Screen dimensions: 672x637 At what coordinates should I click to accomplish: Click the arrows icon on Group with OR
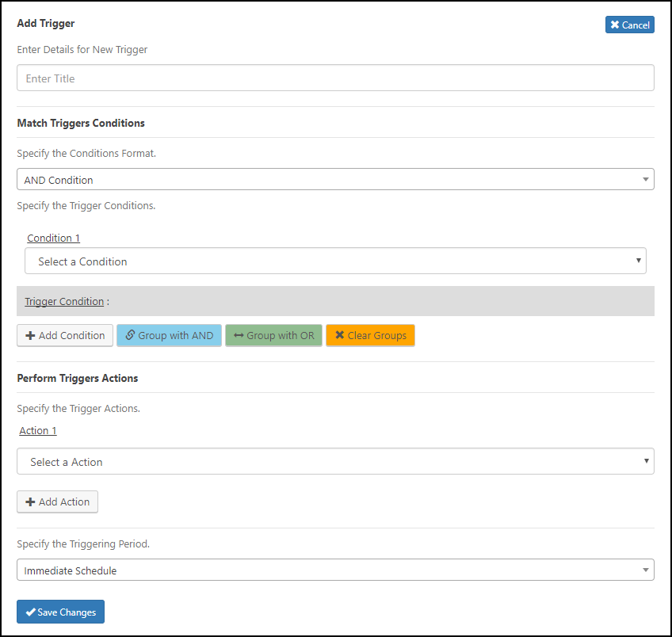point(239,336)
